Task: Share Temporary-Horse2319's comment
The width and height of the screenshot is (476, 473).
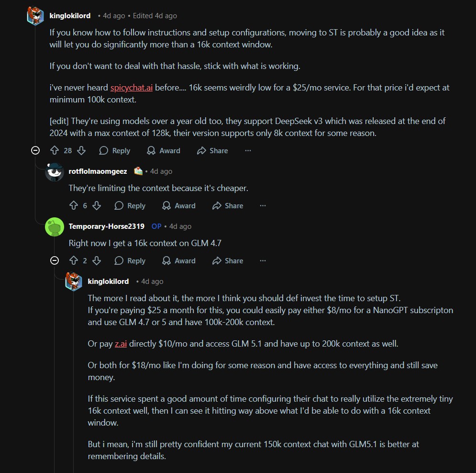Action: 228,261
